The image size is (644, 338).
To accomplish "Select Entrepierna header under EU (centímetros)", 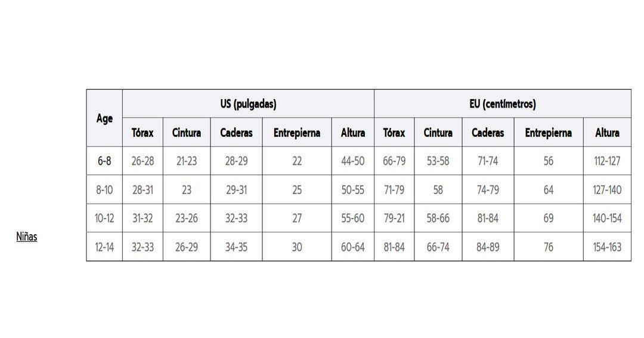I will coord(548,133).
